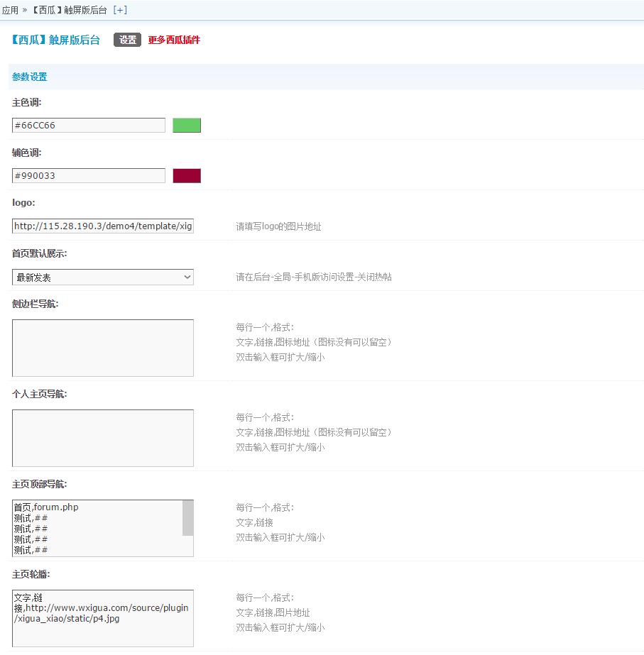Focus the 辅色调 hex color field
Image resolution: width=644 pixels, height=655 pixels.
pyautogui.click(x=89, y=176)
